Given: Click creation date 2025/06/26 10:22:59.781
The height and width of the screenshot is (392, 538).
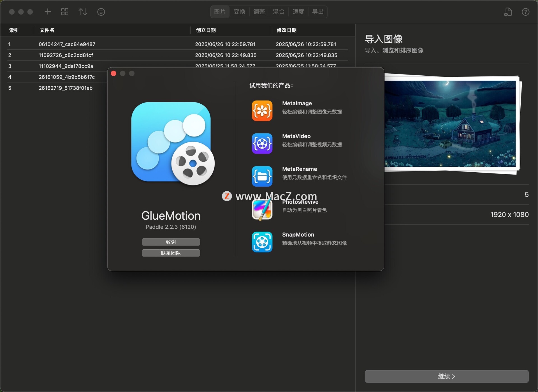Looking at the screenshot, I should [225, 44].
